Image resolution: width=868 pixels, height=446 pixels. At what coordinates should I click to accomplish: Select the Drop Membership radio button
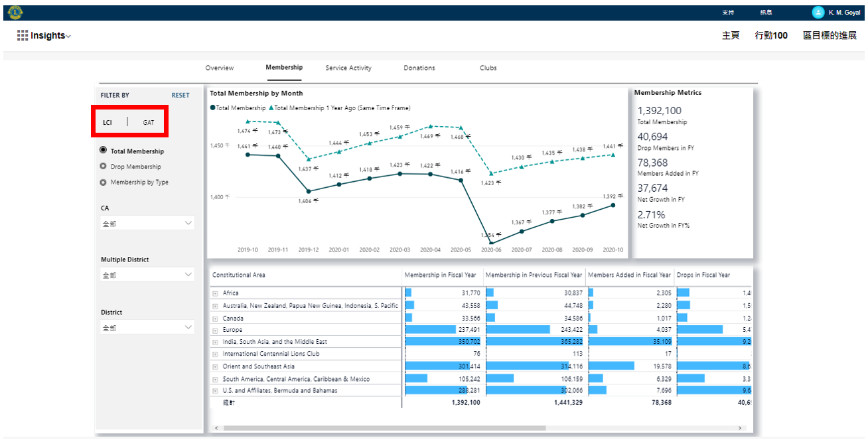point(103,167)
